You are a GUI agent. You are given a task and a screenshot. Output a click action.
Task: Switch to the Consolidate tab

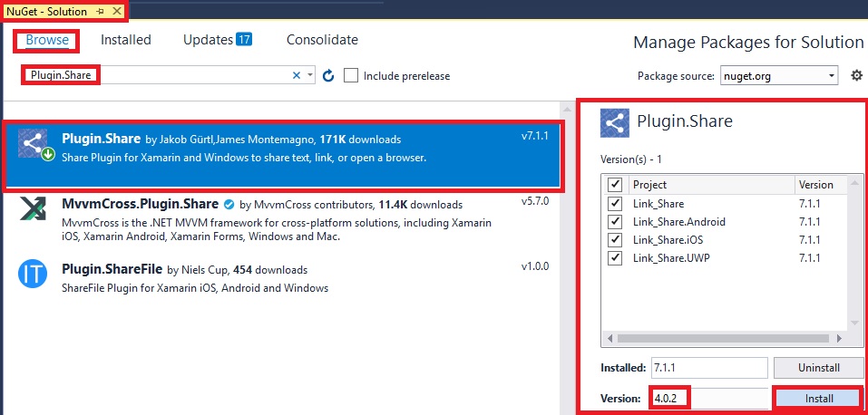(x=322, y=40)
